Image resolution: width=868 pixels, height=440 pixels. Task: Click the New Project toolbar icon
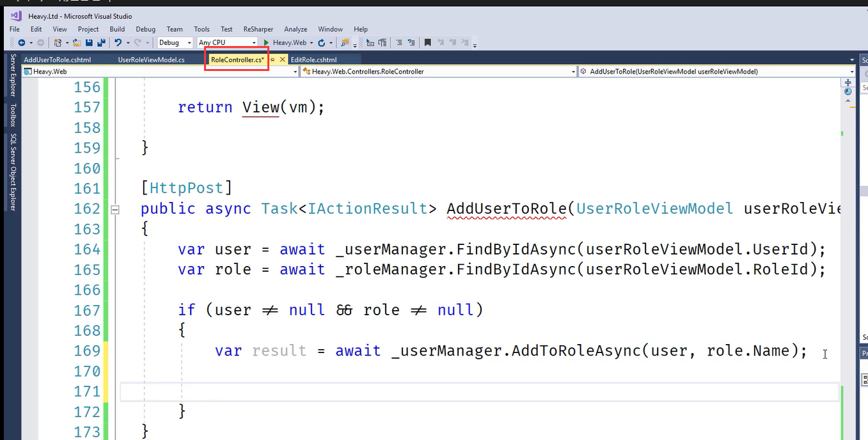[x=58, y=43]
